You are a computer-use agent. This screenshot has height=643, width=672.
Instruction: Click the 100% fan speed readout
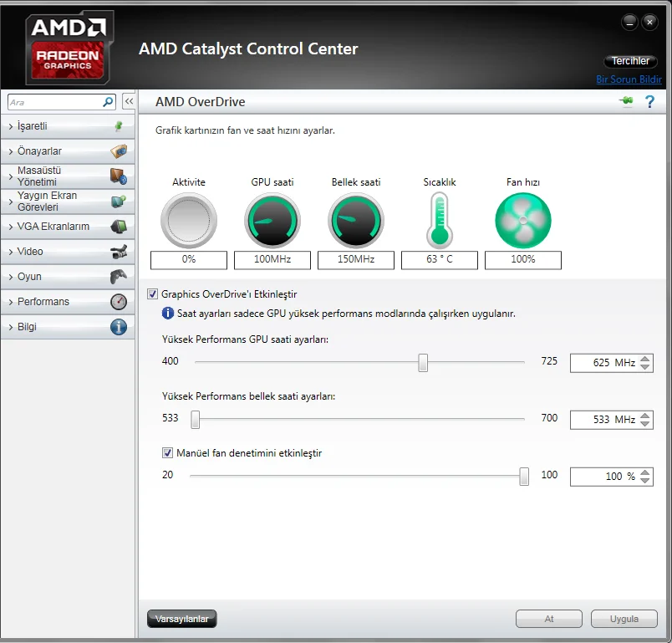point(523,260)
